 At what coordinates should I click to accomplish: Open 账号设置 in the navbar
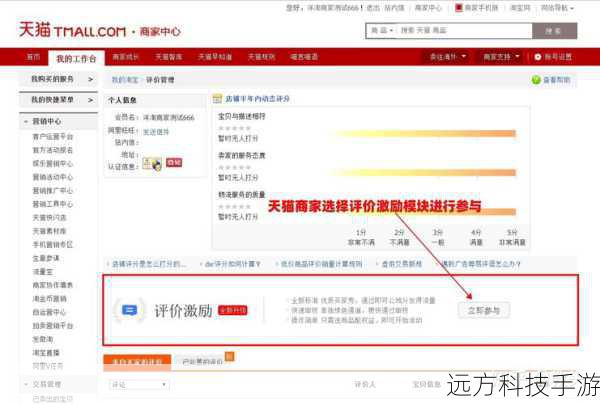[x=558, y=57]
